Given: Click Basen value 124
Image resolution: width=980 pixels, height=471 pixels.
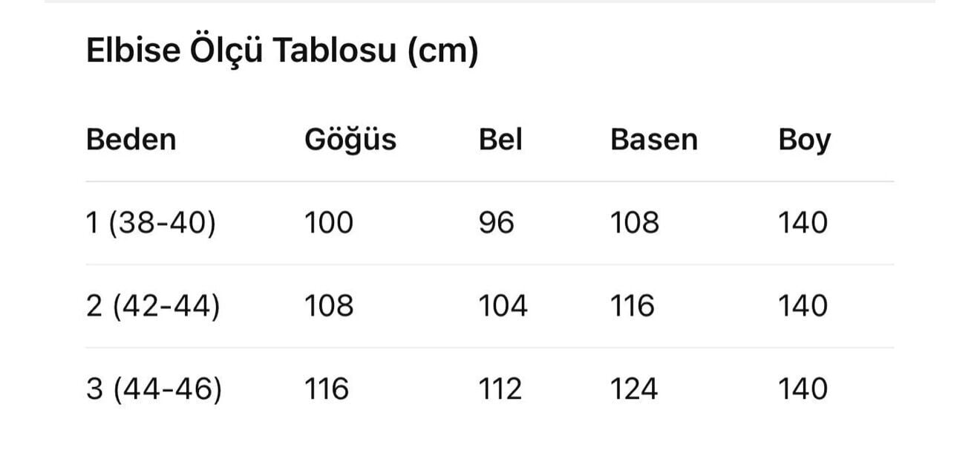Looking at the screenshot, I should [x=634, y=389].
